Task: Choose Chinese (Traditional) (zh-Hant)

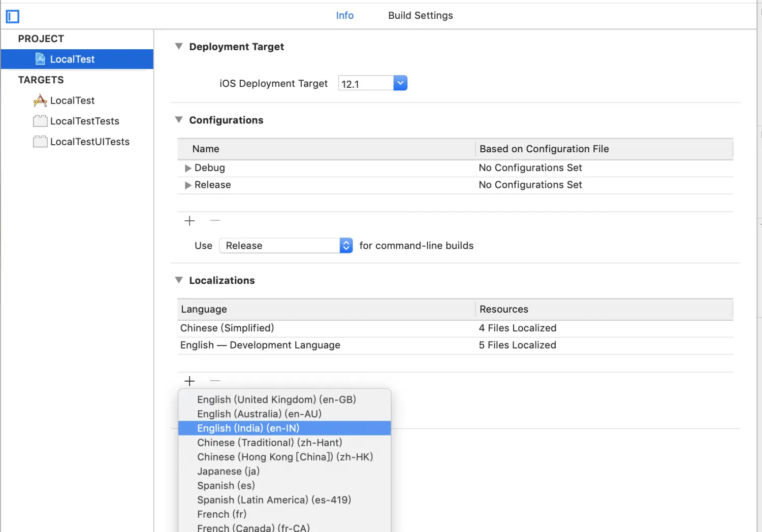Action: (x=284, y=443)
